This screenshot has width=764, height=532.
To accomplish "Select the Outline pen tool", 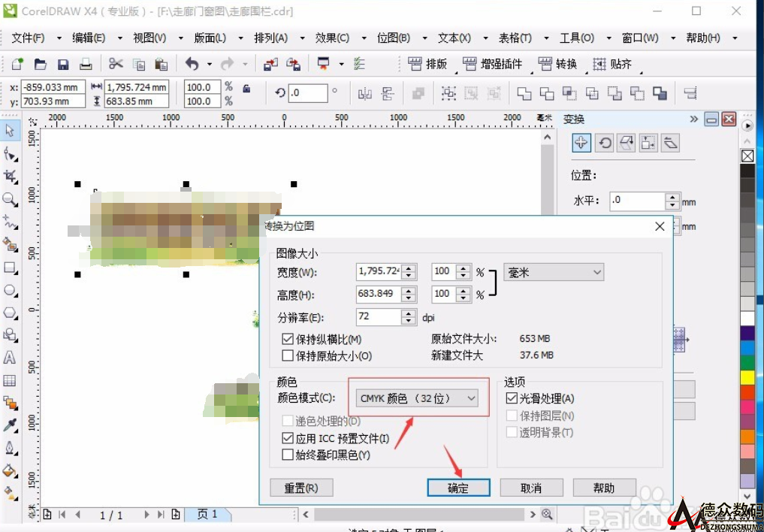I will (x=10, y=448).
